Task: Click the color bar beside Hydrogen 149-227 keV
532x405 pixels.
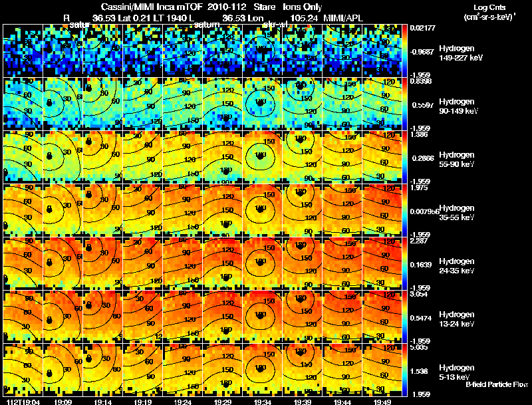Action: (x=404, y=51)
